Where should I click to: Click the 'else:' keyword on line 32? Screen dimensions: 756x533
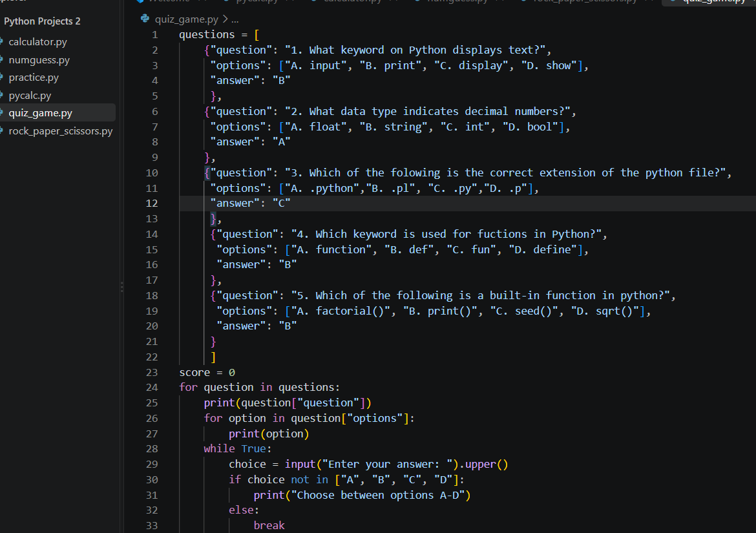[244, 510]
